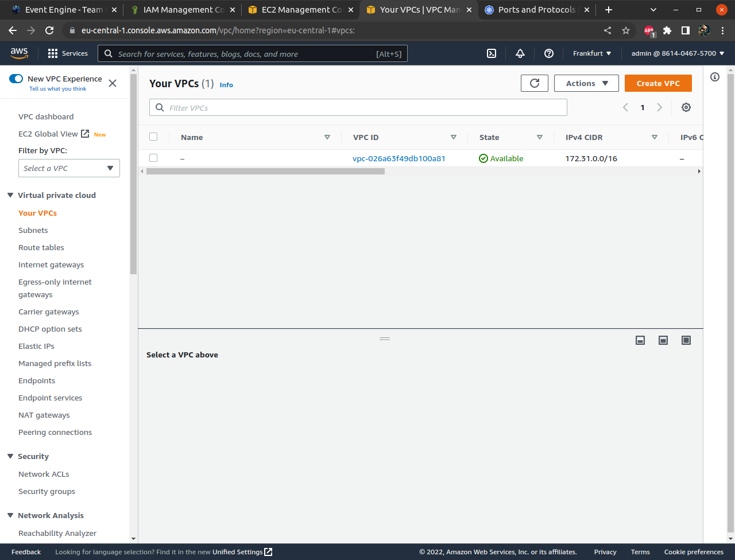This screenshot has height=560, width=735.
Task: Sort by the State column arrow
Action: pos(540,137)
